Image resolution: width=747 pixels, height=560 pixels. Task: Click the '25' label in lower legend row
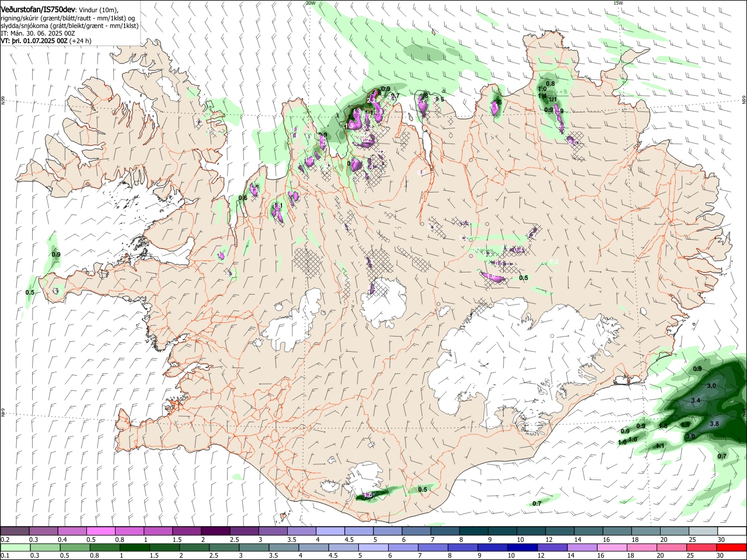tap(692, 556)
